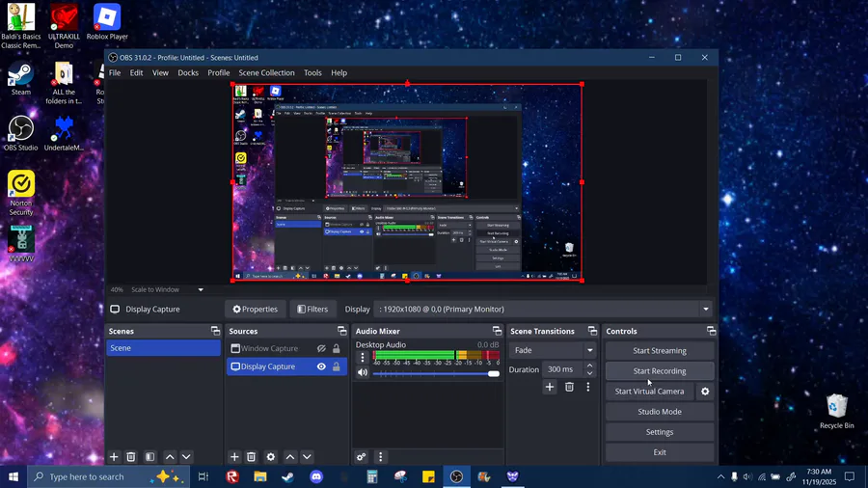Undock the Sources panel

coord(341,331)
